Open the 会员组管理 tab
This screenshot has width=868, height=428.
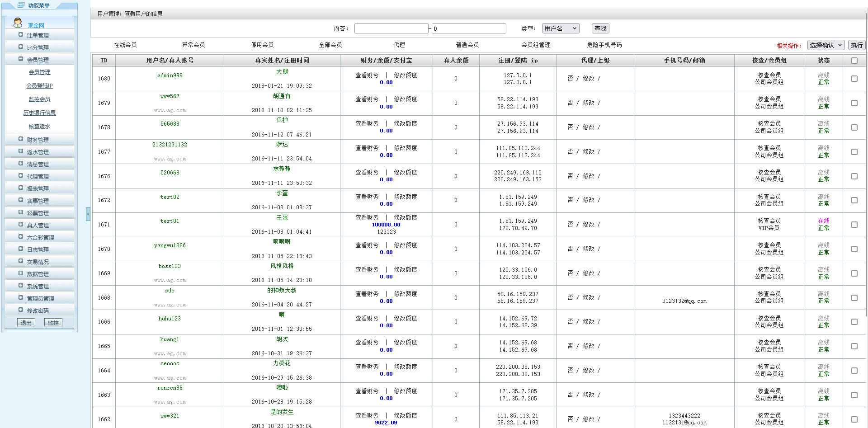click(x=536, y=45)
